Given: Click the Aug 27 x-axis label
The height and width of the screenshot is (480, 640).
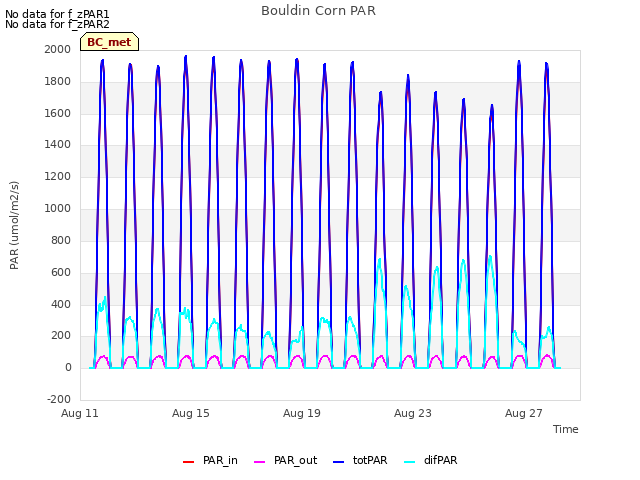Looking at the screenshot, I should point(524,413).
